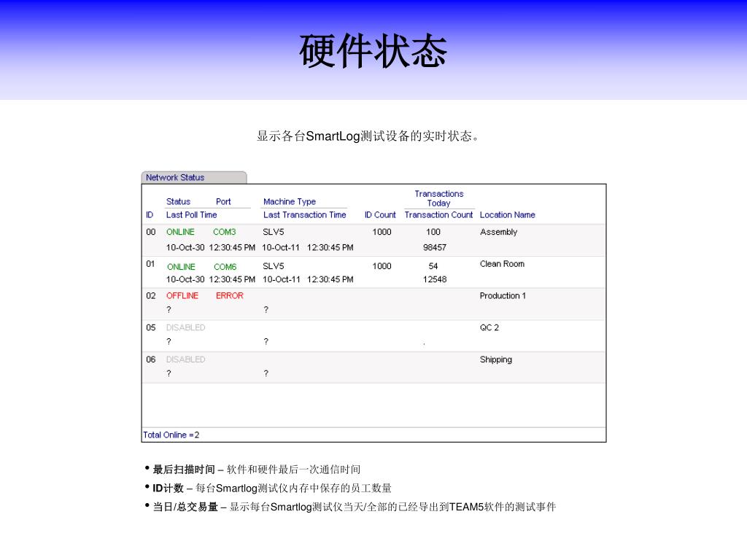Image resolution: width=747 pixels, height=560 pixels.
Task: Click the Assembly location name
Action: click(x=498, y=232)
